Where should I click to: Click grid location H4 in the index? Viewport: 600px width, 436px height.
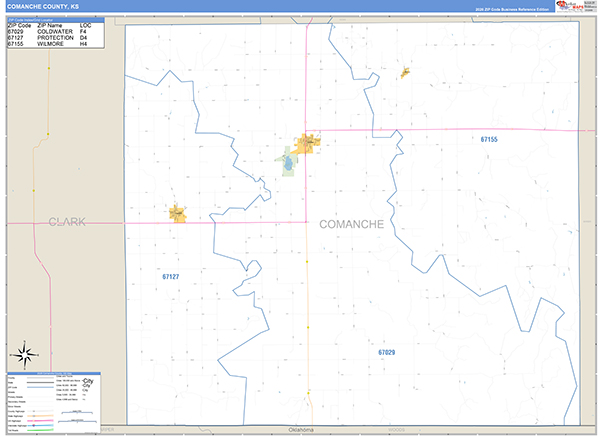(x=83, y=44)
